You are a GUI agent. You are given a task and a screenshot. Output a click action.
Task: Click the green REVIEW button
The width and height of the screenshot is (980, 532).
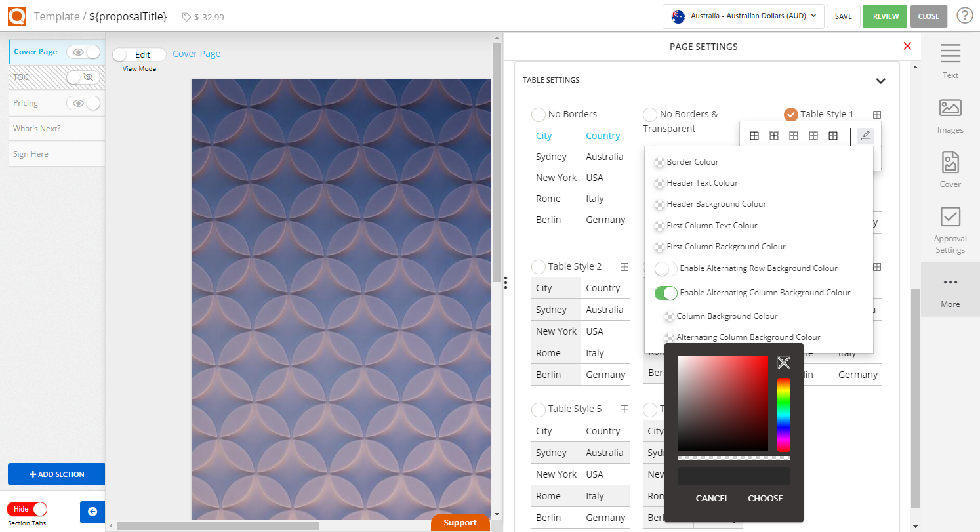[x=885, y=16]
